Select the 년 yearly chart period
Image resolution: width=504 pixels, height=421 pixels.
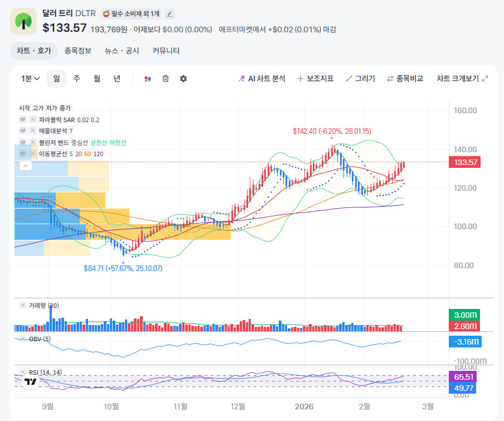pyautogui.click(x=117, y=79)
